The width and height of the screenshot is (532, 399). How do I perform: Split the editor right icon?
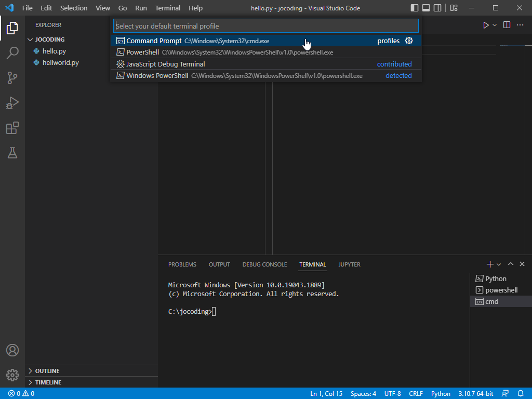point(507,25)
